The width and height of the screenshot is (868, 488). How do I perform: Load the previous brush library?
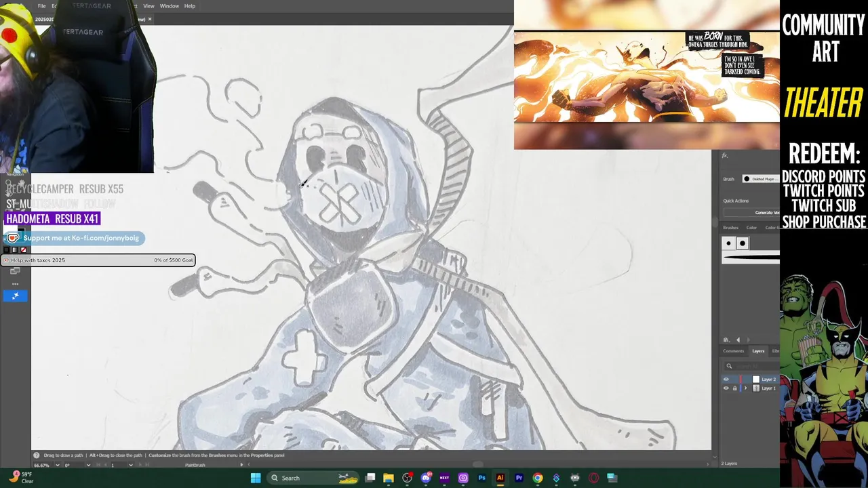point(738,340)
